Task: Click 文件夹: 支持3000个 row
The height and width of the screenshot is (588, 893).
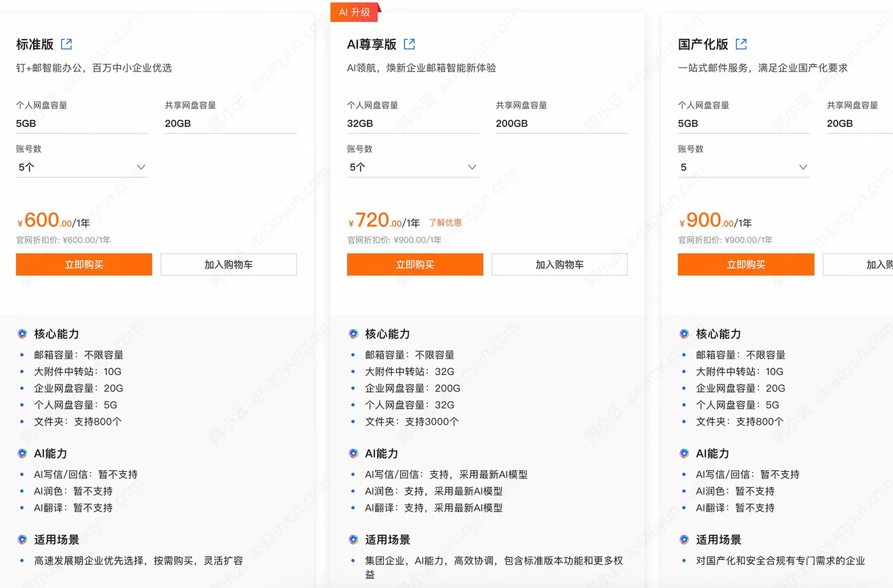Action: click(x=412, y=422)
